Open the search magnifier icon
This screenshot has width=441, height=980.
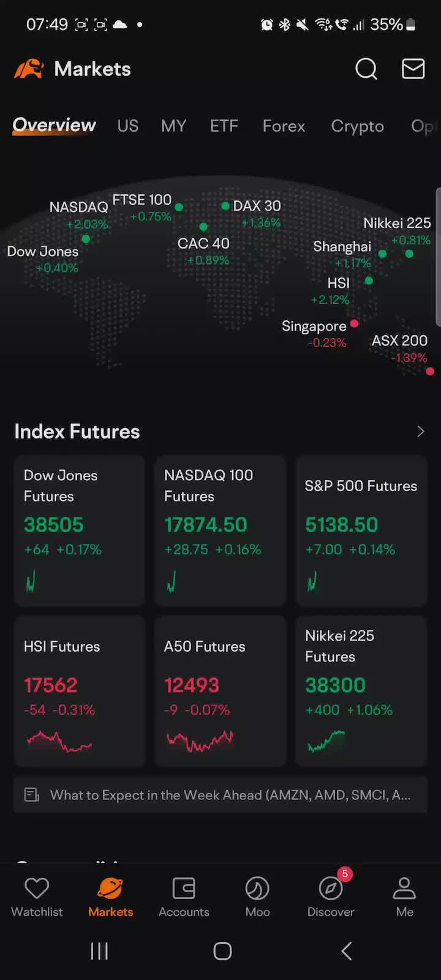point(366,69)
